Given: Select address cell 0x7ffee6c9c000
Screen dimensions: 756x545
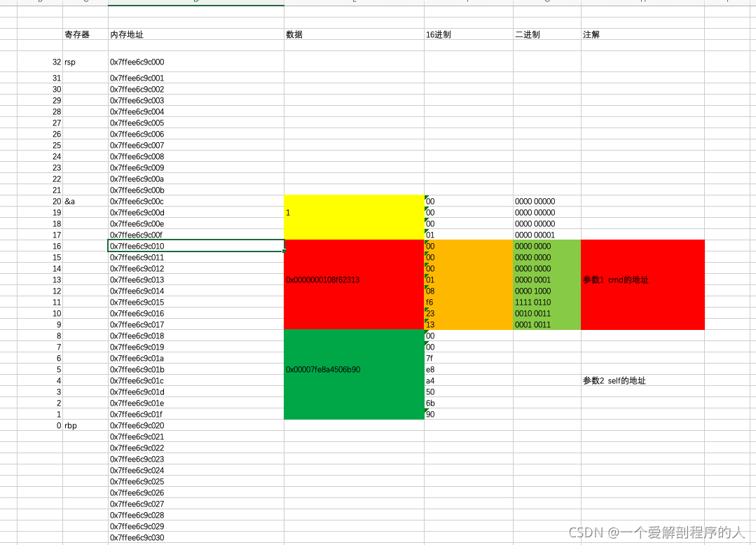Looking at the screenshot, I should (196, 62).
